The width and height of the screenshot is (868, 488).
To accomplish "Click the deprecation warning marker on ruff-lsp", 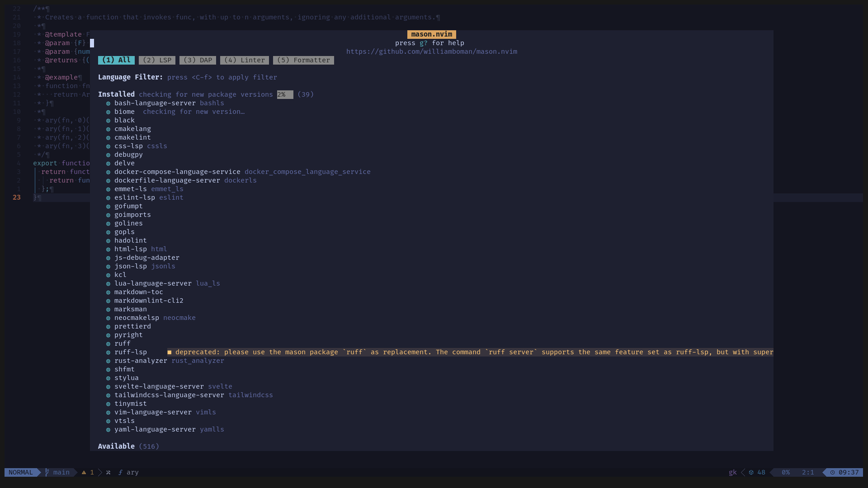I will tap(168, 352).
